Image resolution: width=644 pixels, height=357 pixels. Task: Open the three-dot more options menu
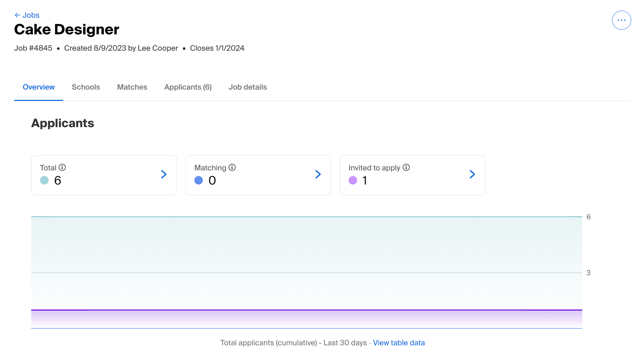[x=621, y=20]
